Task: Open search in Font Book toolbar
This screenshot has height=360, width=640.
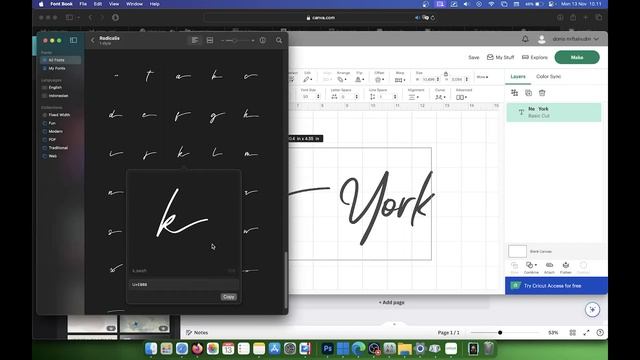Action: pyautogui.click(x=279, y=40)
